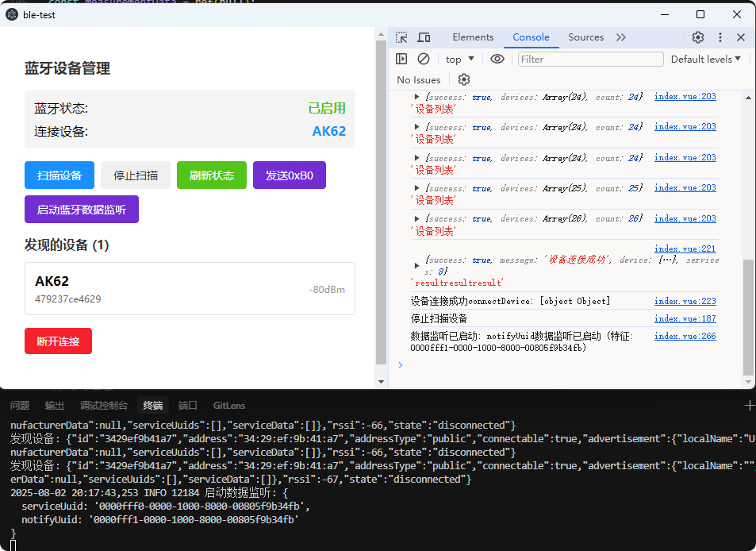Screen dimensions: 756x551
Task: Open the index.vue:223 source link
Action: tap(685, 301)
